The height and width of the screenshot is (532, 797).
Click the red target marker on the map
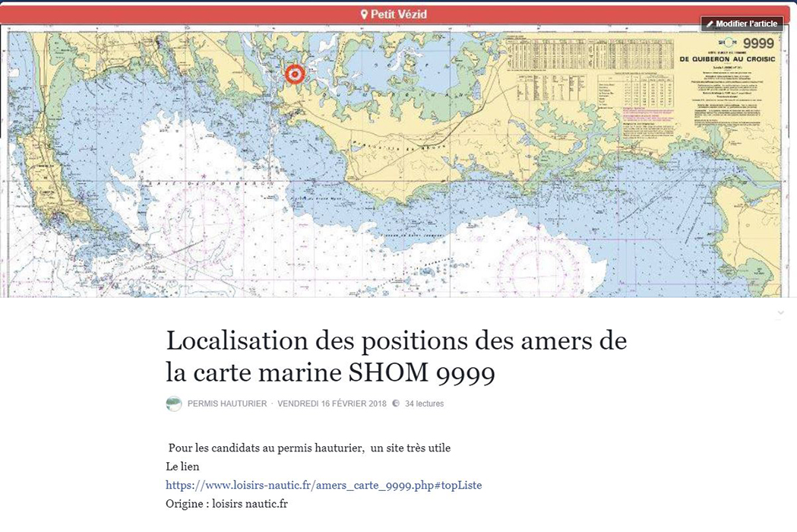[294, 74]
